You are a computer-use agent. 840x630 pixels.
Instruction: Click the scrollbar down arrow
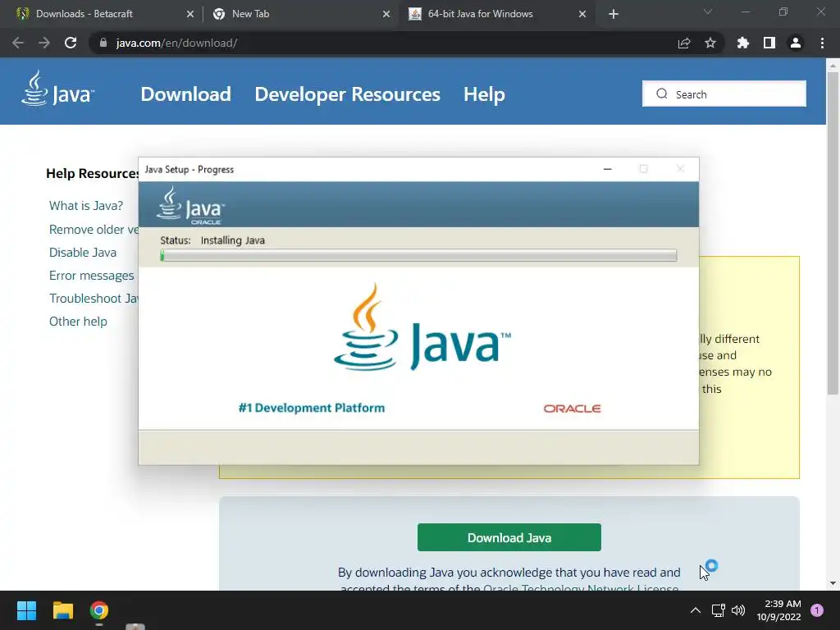coord(833,583)
